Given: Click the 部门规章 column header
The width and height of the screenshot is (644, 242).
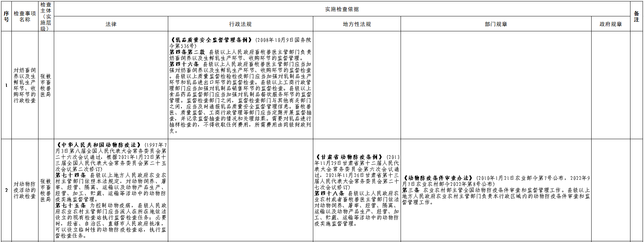Looking at the screenshot, I should (496, 24).
